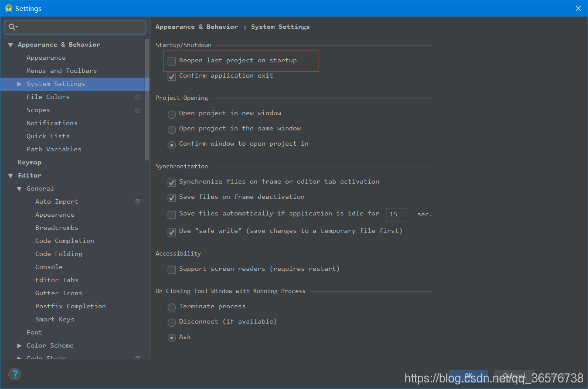588x389 pixels.
Task: Open Keymap settings
Action: click(x=30, y=162)
